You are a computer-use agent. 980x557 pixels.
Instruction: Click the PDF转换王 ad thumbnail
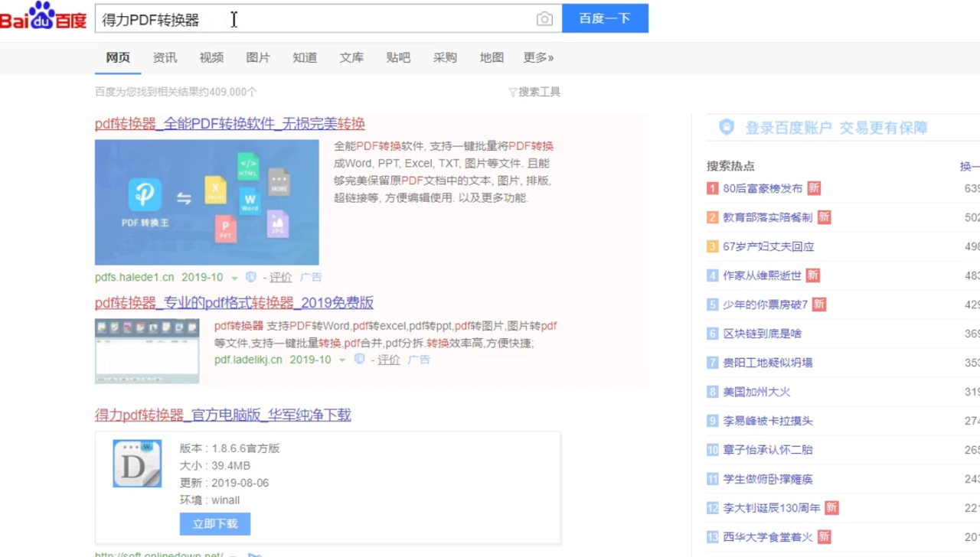[207, 202]
